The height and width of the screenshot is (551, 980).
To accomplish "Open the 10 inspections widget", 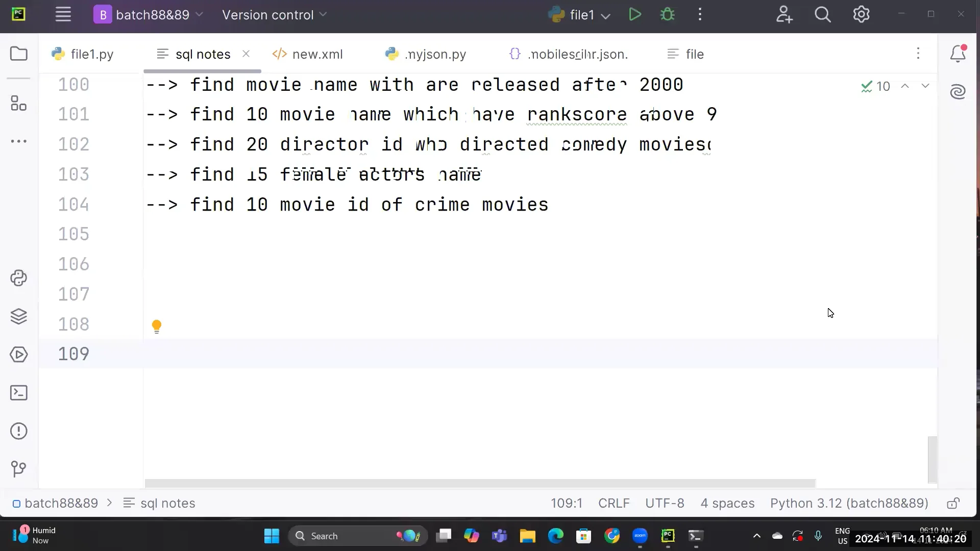I will click(875, 86).
